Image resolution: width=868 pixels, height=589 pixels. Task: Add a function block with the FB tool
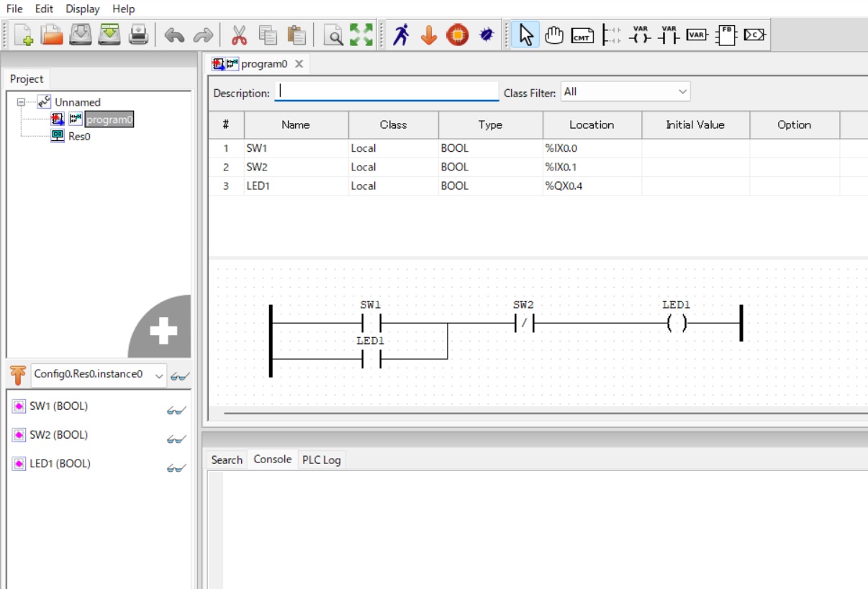tap(725, 34)
